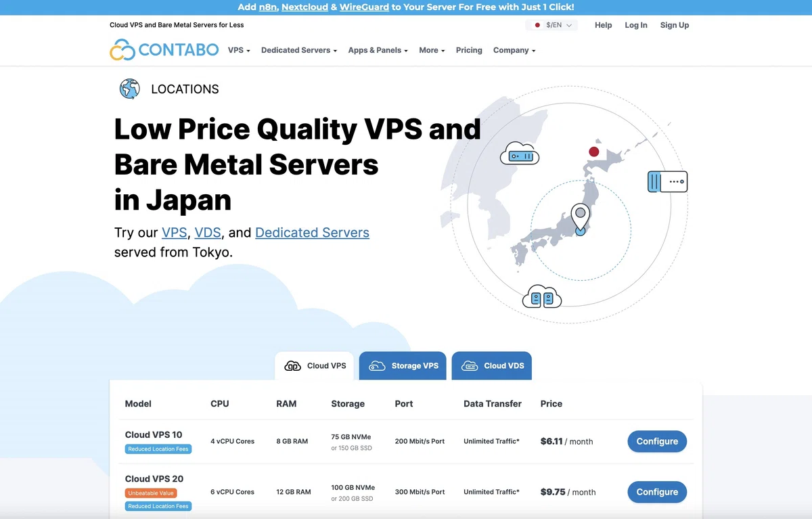Click the Storage column header

pos(348,403)
